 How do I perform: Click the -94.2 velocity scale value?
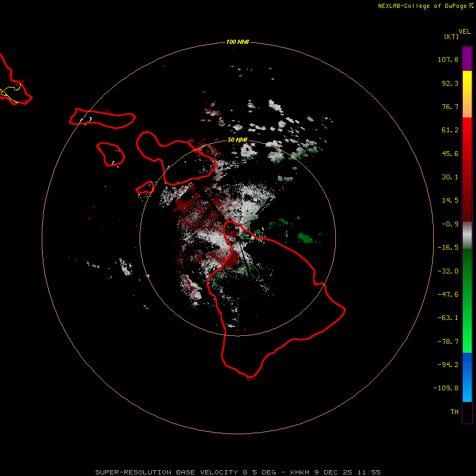coord(448,365)
